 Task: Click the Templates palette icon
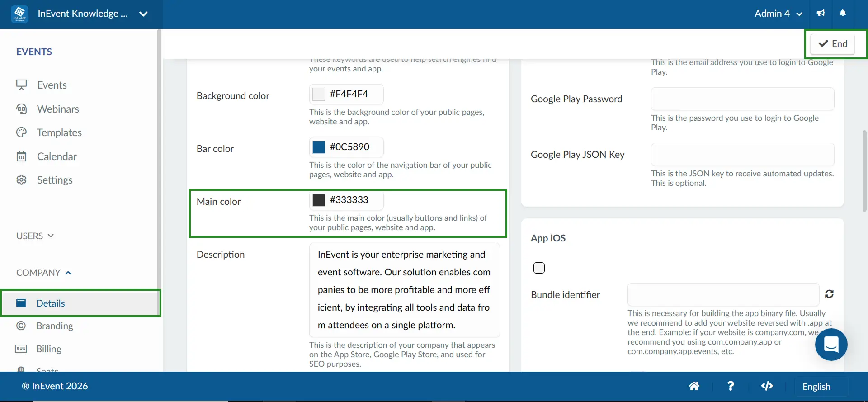[x=21, y=132]
